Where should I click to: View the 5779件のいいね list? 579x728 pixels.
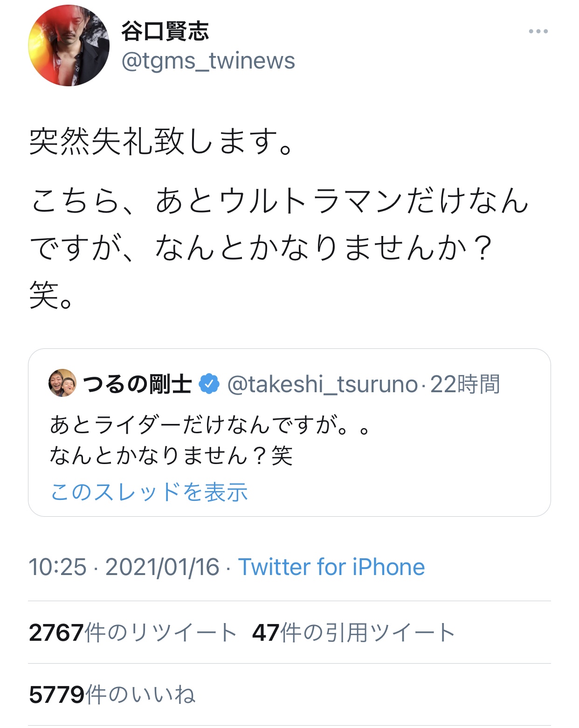(x=112, y=694)
